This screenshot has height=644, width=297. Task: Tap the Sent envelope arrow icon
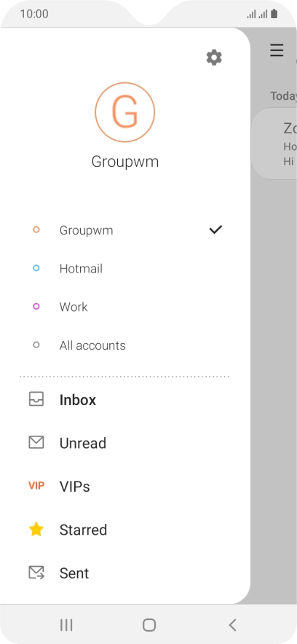tap(36, 573)
